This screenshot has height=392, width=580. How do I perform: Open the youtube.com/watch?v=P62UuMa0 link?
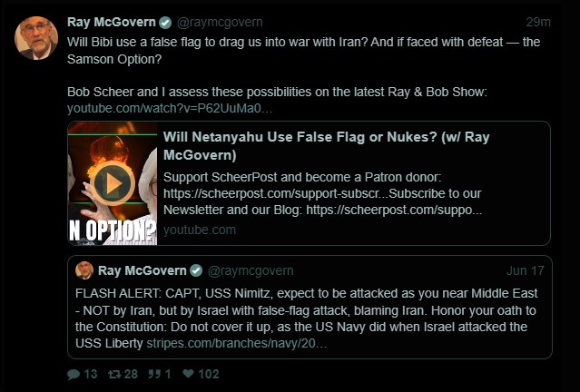(170, 108)
